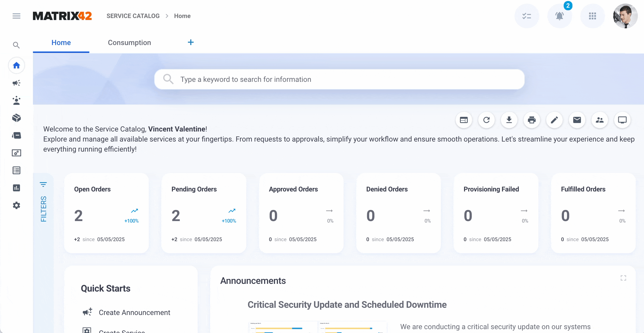Image resolution: width=644 pixels, height=333 pixels.
Task: Refresh the dashboard
Action: point(486,120)
